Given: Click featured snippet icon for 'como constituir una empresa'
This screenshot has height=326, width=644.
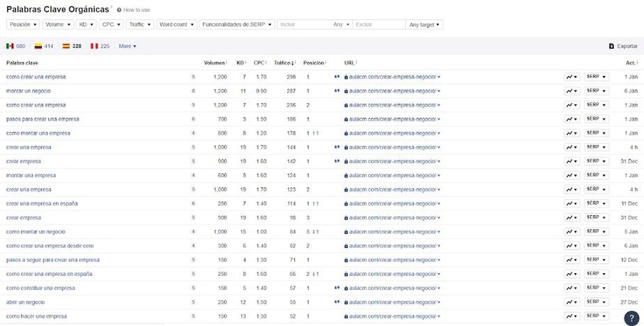Looking at the screenshot, I should coord(337,288).
